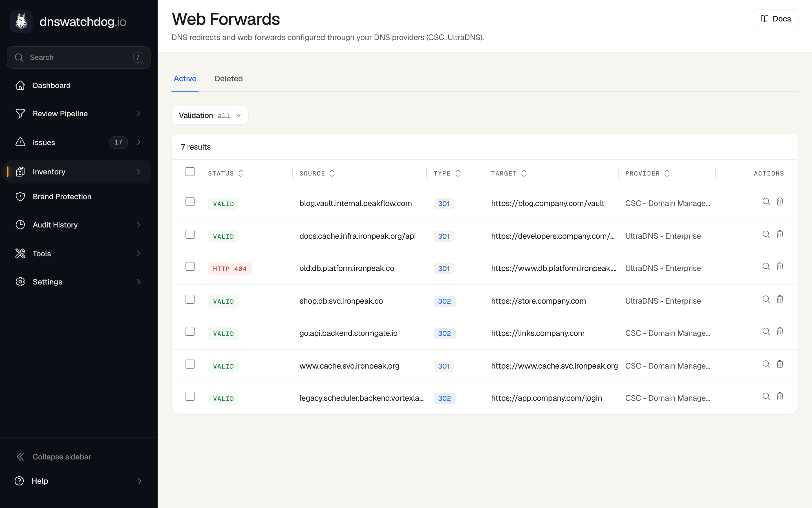Check the shop.db.svc.ironpeak.co row checkbox
Viewport: 812px width, 508px height.
[190, 299]
